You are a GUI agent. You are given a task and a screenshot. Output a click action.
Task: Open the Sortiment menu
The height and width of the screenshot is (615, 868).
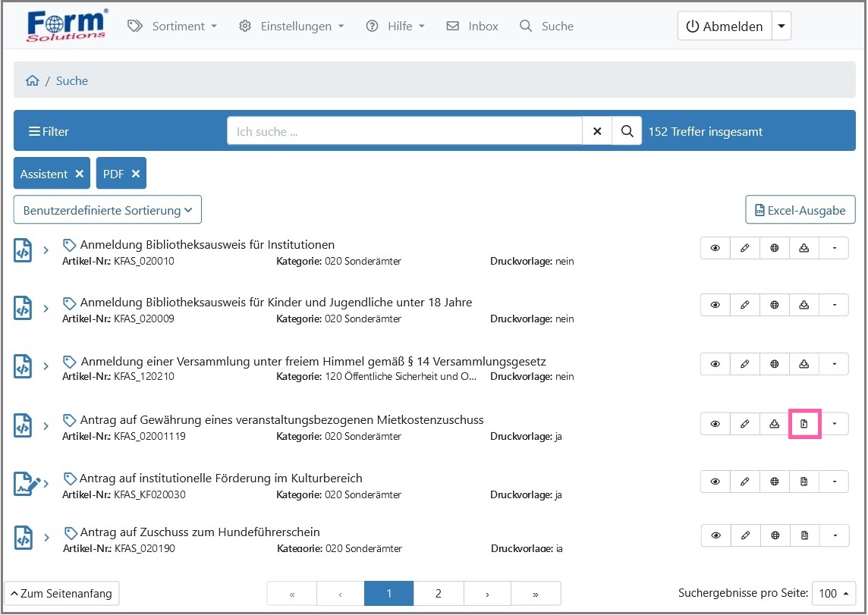tap(173, 26)
